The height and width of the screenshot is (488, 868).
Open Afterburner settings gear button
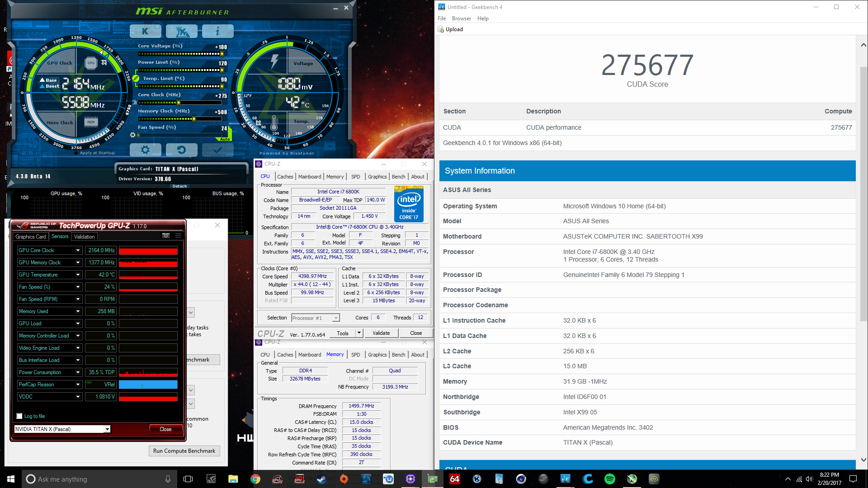pos(145,150)
